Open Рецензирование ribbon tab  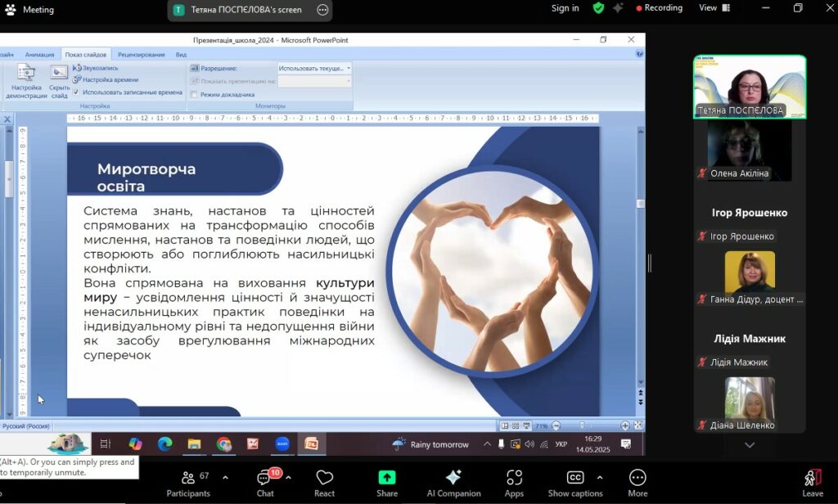click(141, 55)
